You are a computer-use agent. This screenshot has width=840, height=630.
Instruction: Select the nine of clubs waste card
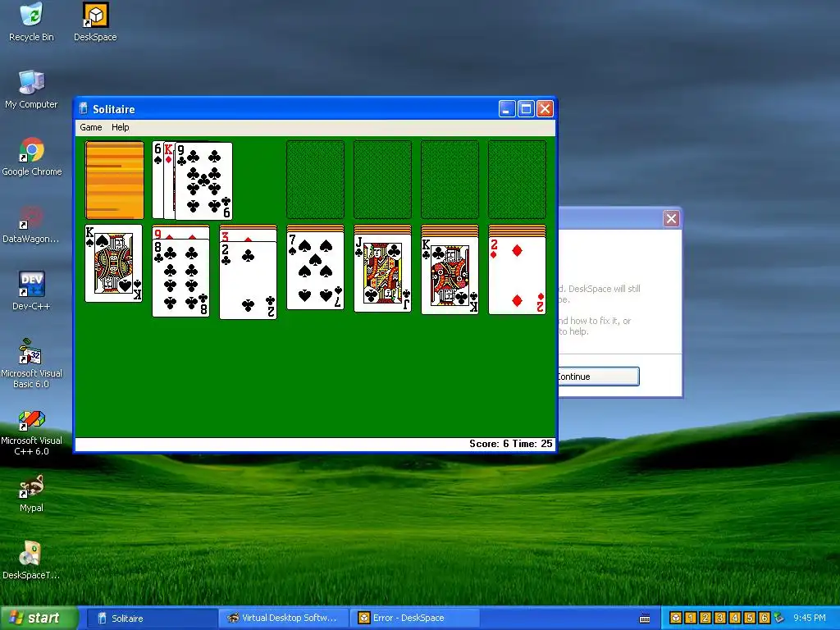point(204,181)
